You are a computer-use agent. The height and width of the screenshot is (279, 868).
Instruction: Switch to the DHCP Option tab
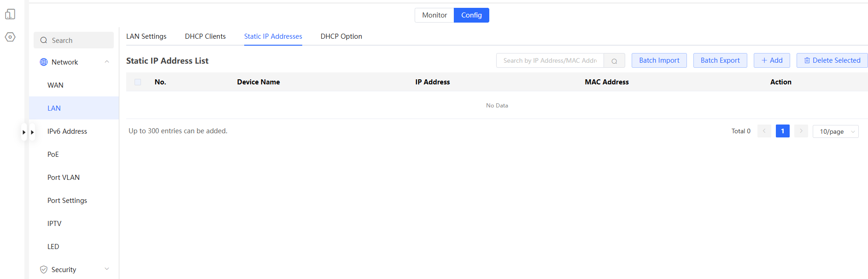coord(341,36)
